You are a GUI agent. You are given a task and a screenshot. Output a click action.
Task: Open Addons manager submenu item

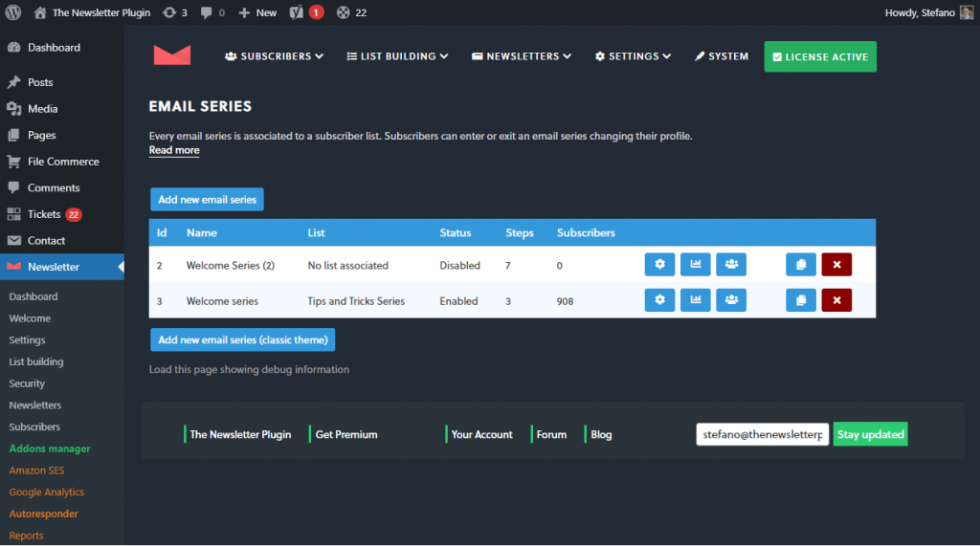[x=50, y=448]
